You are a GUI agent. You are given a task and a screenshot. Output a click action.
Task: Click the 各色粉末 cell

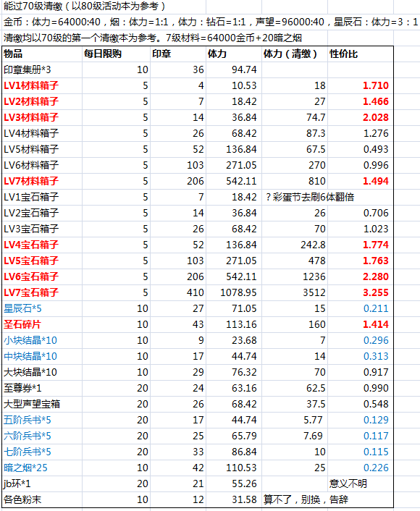(42, 500)
